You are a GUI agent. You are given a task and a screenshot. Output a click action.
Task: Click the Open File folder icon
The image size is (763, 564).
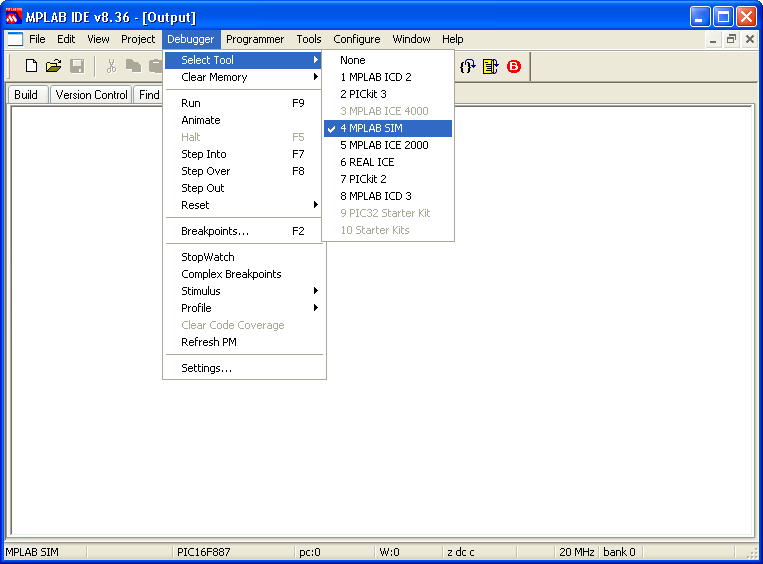(54, 66)
